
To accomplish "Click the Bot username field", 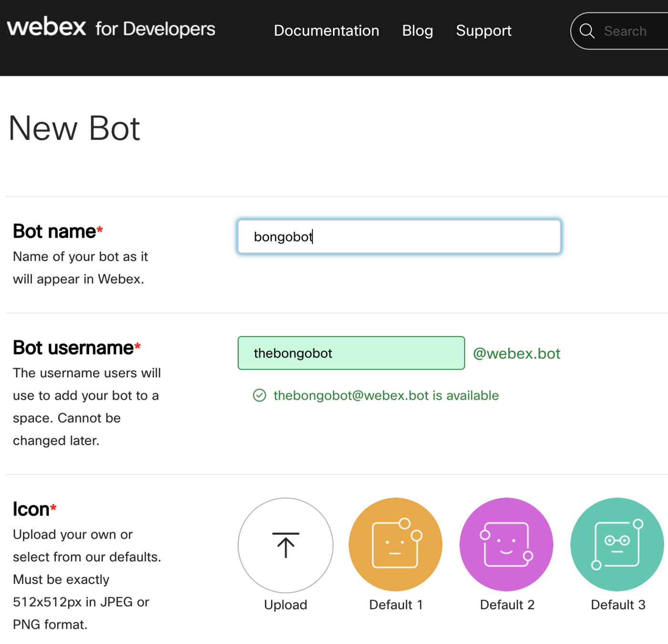I will click(351, 353).
